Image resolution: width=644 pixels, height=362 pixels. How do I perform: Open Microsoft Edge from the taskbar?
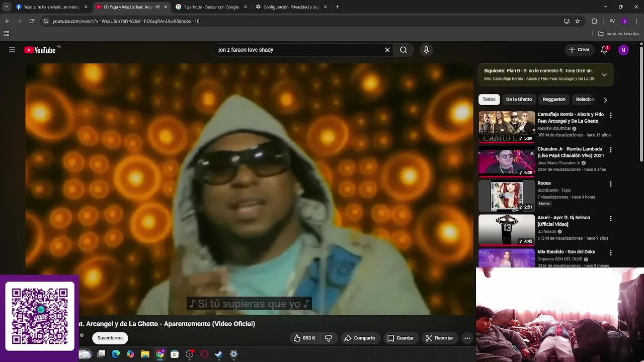click(116, 354)
